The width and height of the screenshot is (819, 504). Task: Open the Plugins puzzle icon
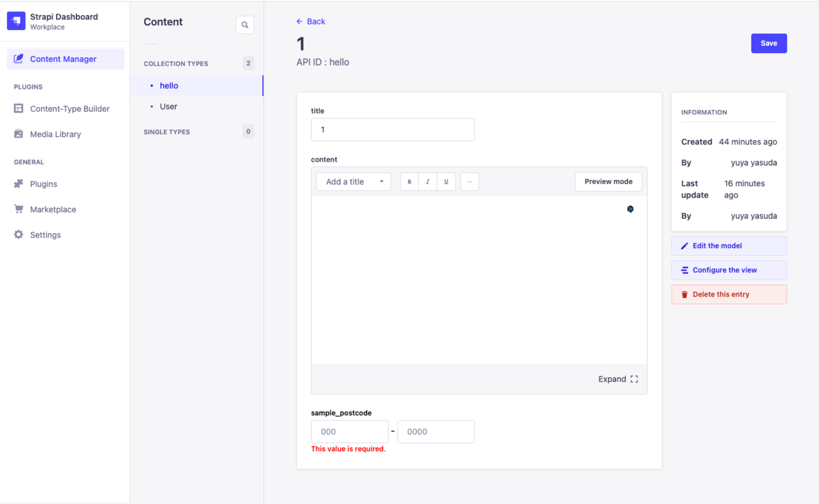[18, 184]
